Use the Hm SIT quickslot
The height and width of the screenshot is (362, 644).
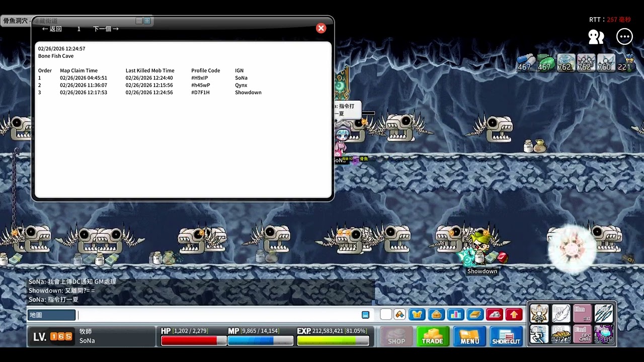tap(582, 313)
